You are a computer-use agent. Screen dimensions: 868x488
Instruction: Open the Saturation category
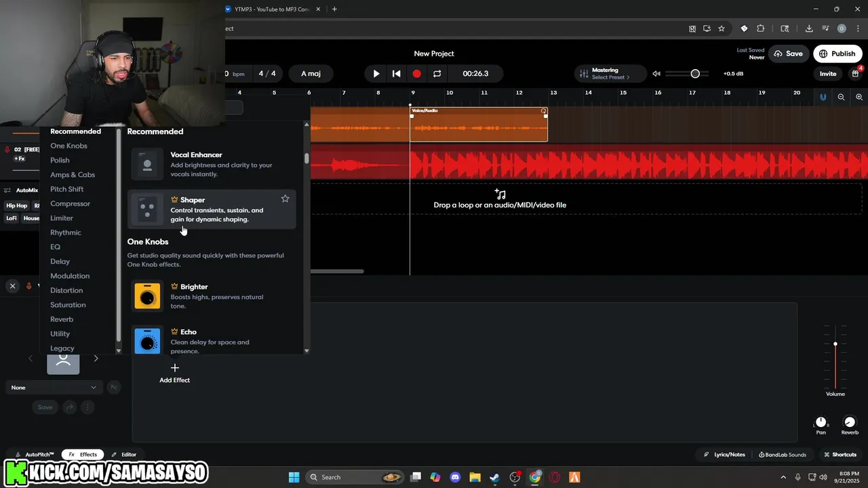click(68, 304)
